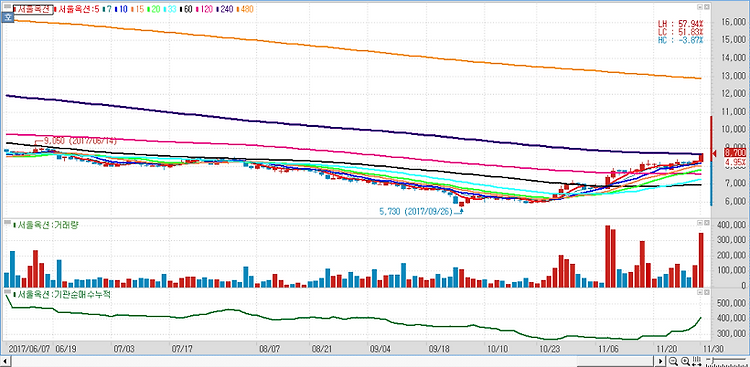Select the 10-day moving average legend
The width and height of the screenshot is (750, 367).
121,9
